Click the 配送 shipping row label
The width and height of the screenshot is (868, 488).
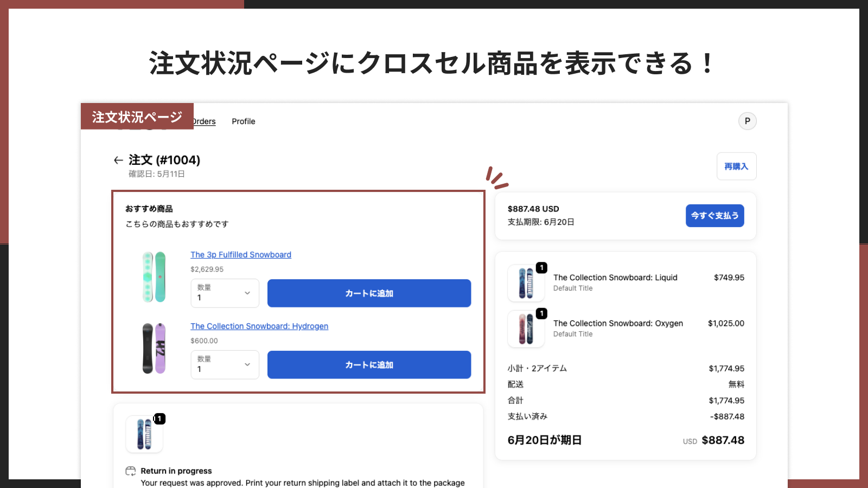click(x=515, y=384)
